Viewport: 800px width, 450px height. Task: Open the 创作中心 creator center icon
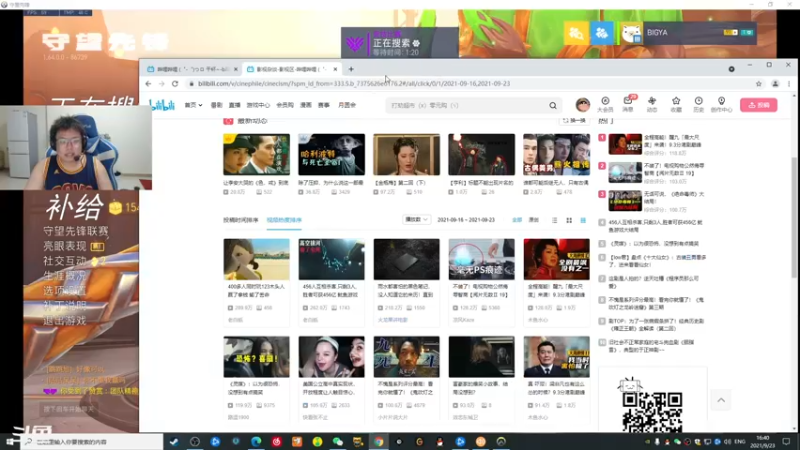[721, 104]
